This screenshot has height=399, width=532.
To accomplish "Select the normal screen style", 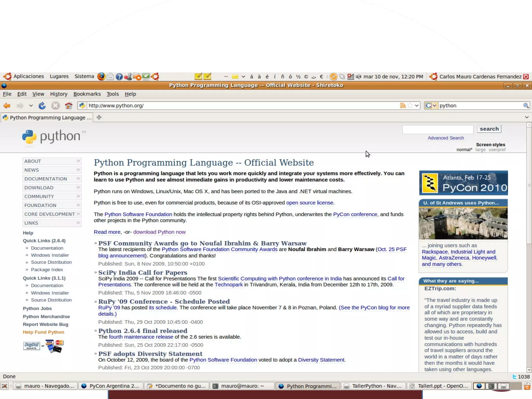I will coord(464,150).
